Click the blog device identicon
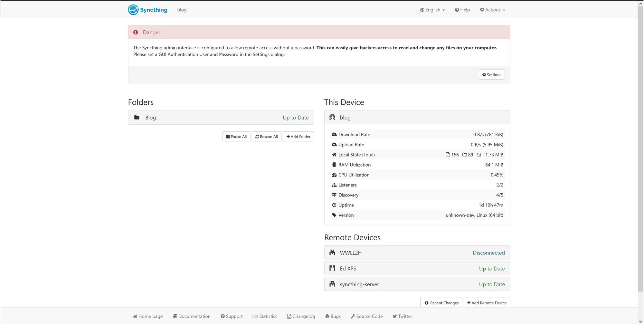This screenshot has height=325, width=644. (332, 117)
